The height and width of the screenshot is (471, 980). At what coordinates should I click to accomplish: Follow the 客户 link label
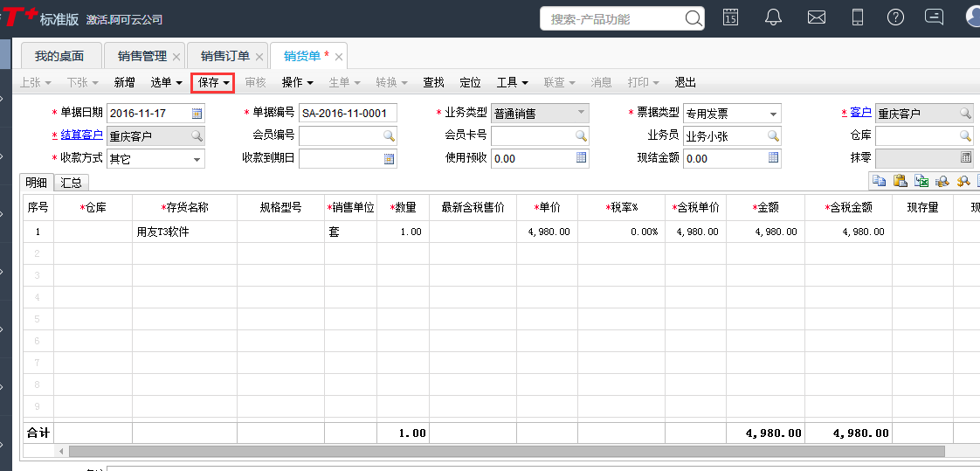860,112
